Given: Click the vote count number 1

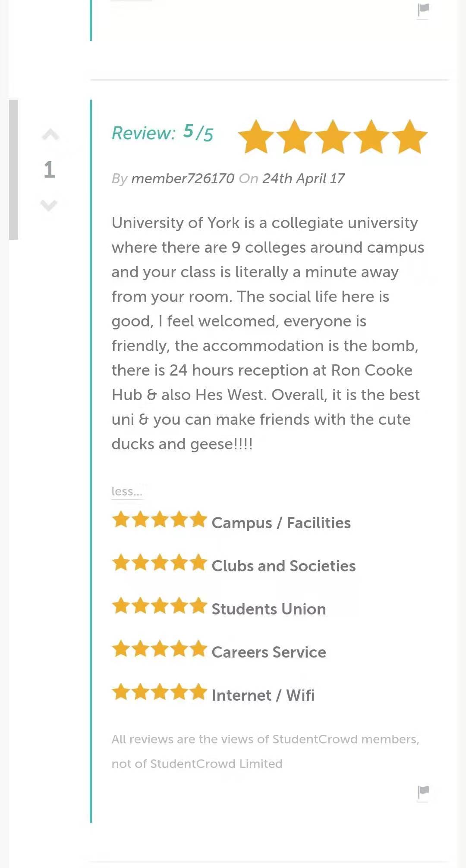Looking at the screenshot, I should click(50, 169).
